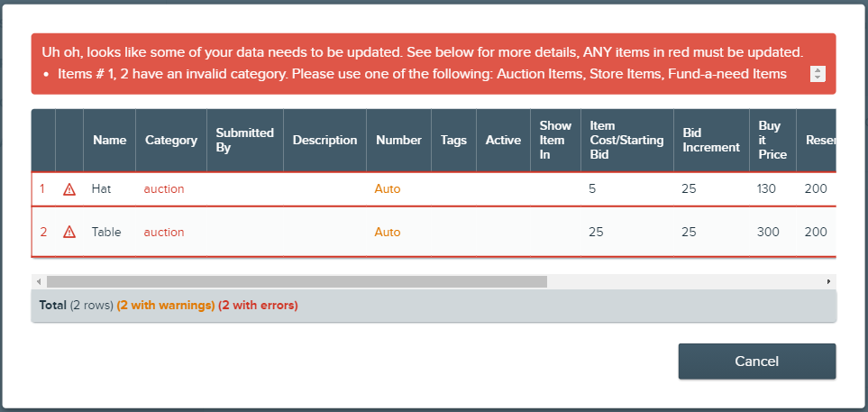Image resolution: width=868 pixels, height=412 pixels.
Task: Click 'Auto' number in Hat row
Action: (x=388, y=188)
